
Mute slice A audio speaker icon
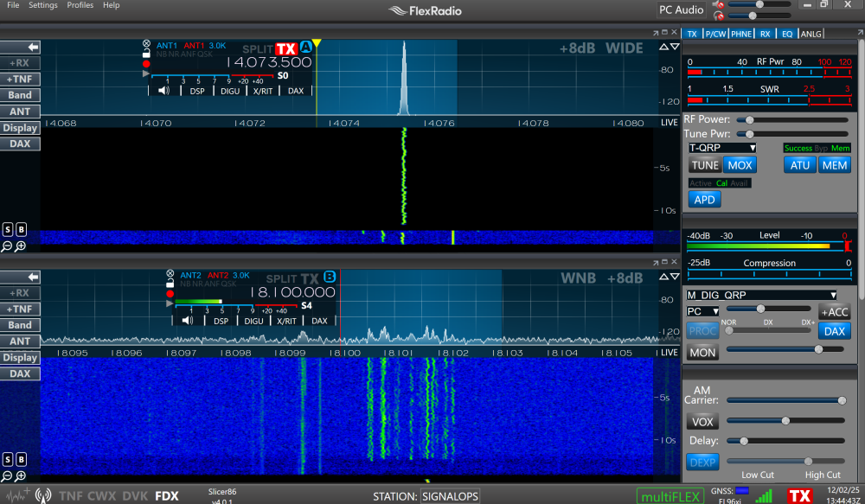click(163, 91)
